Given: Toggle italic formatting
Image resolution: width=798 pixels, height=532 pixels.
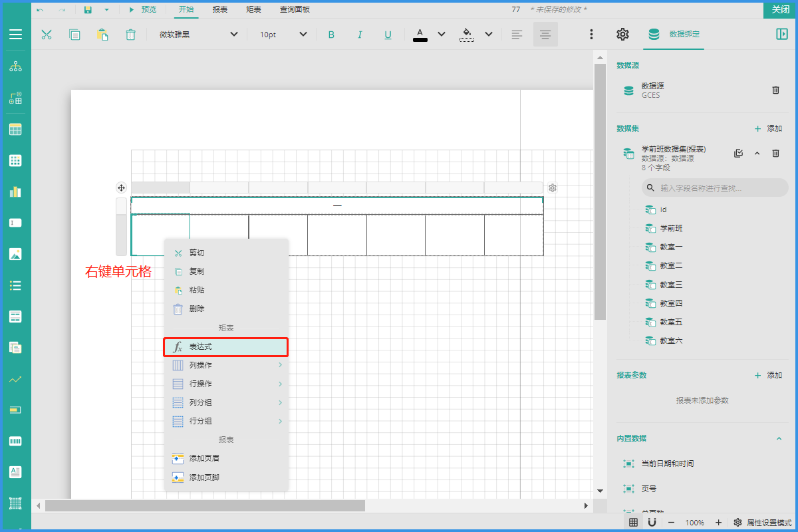Looking at the screenshot, I should pyautogui.click(x=360, y=35).
